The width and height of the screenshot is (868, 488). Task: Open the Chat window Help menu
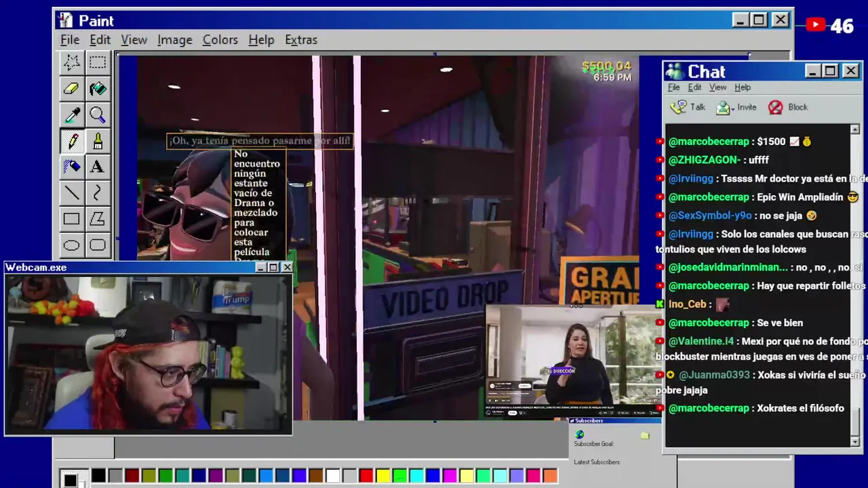(x=743, y=87)
